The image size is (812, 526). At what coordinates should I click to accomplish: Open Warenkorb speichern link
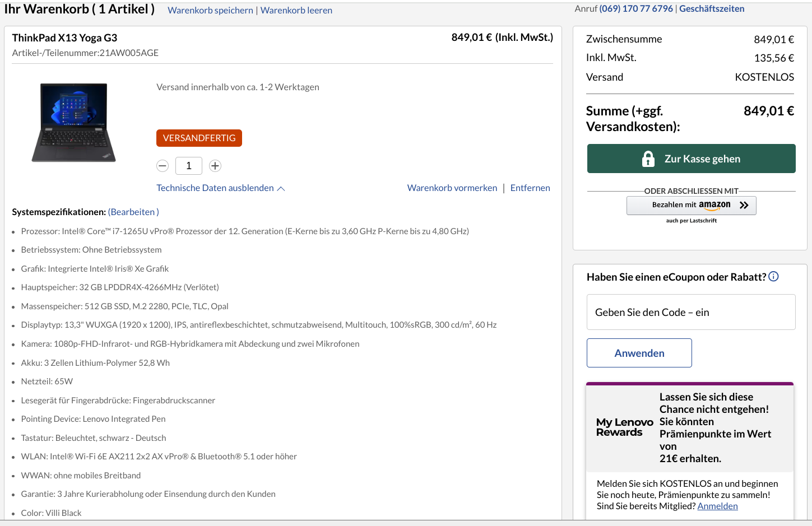[210, 10]
